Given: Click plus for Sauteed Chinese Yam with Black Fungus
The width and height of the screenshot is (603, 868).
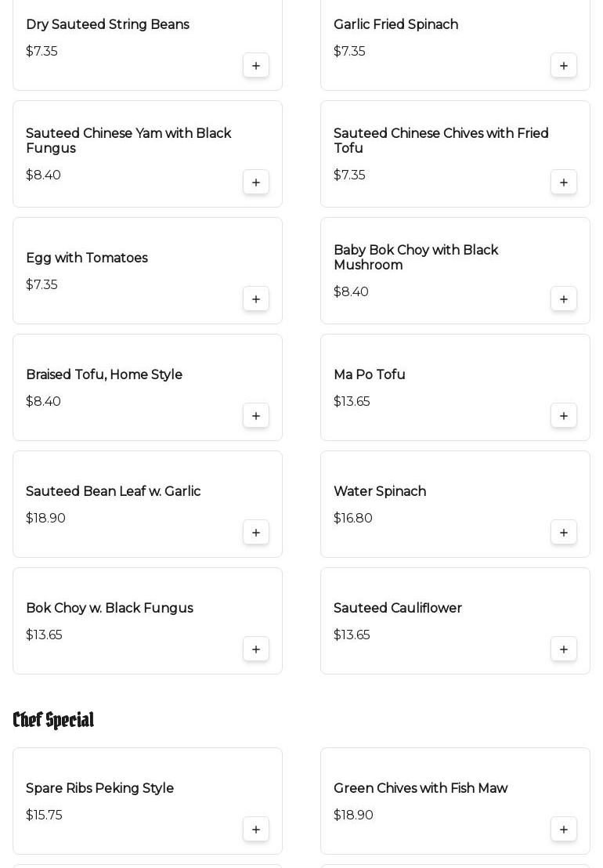Looking at the screenshot, I should click(x=256, y=183).
